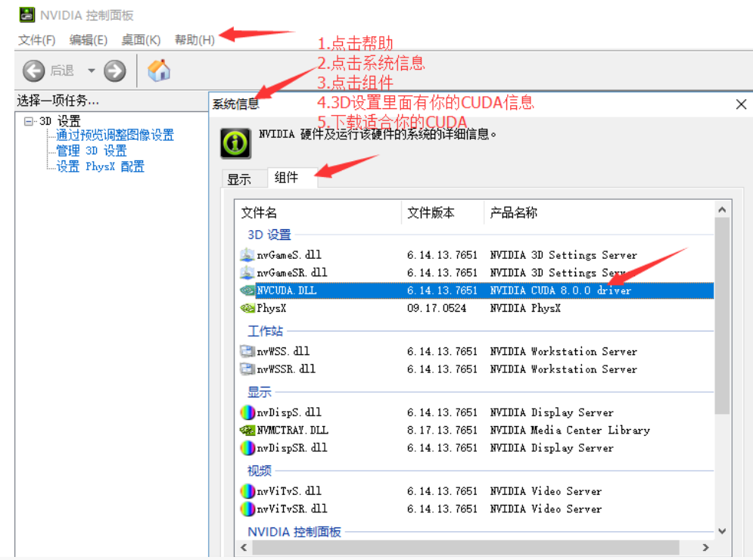This screenshot has width=753, height=560.
Task: Click the NVIDIA info icon in system information
Action: 235,142
